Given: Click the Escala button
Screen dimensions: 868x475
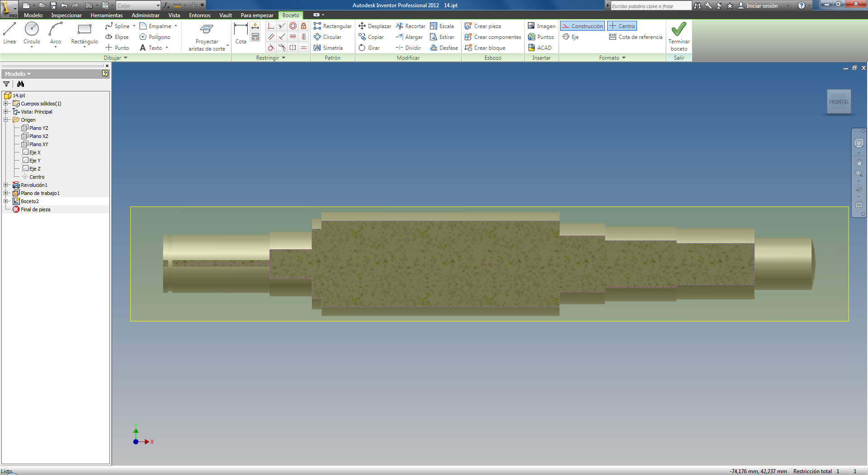Looking at the screenshot, I should pos(442,26).
